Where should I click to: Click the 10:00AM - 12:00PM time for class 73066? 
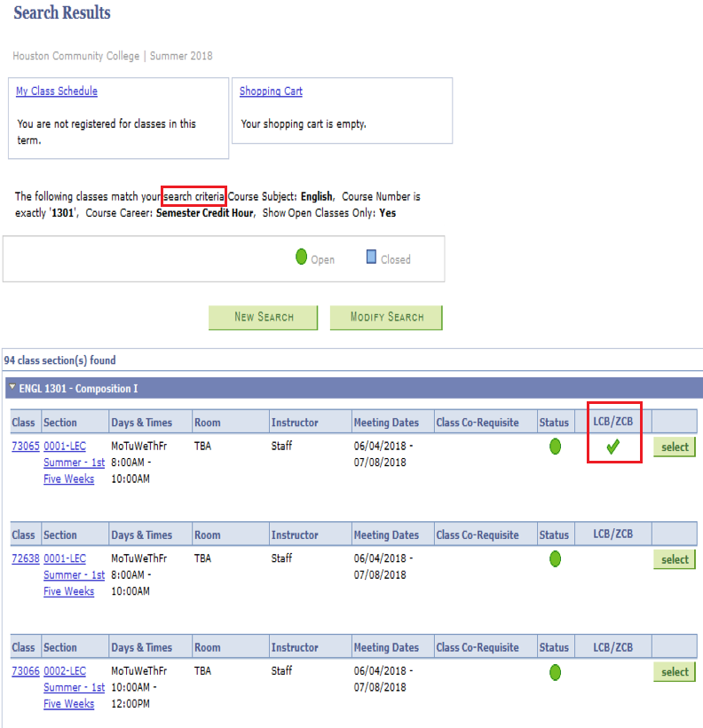[x=134, y=695]
